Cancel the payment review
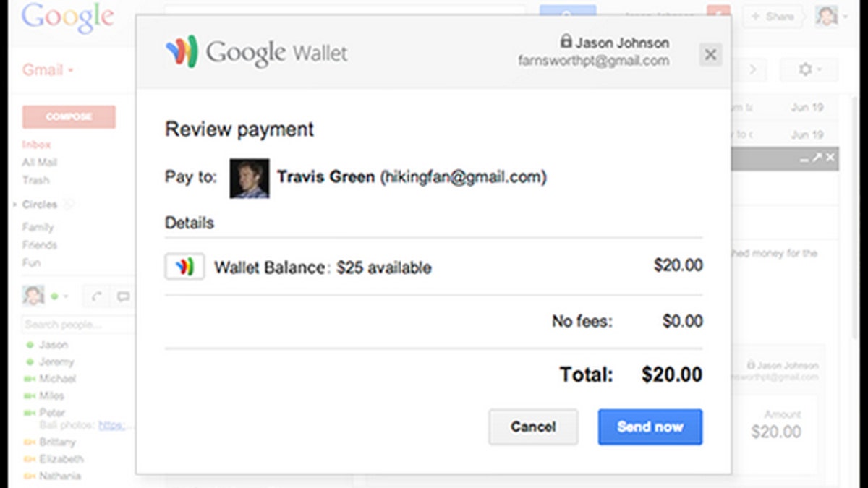This screenshot has width=868, height=488. click(533, 427)
